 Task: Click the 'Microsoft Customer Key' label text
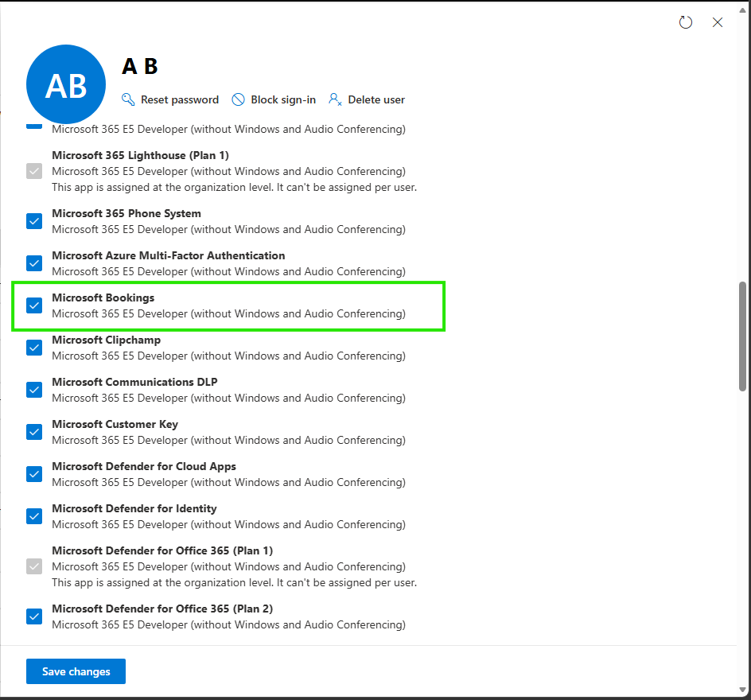click(115, 424)
